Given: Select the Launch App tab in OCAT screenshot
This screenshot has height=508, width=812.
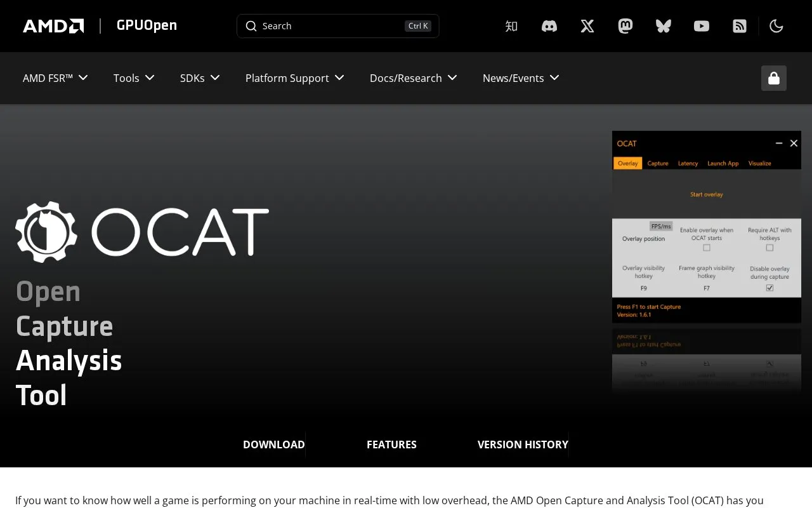Looking at the screenshot, I should 723,163.
